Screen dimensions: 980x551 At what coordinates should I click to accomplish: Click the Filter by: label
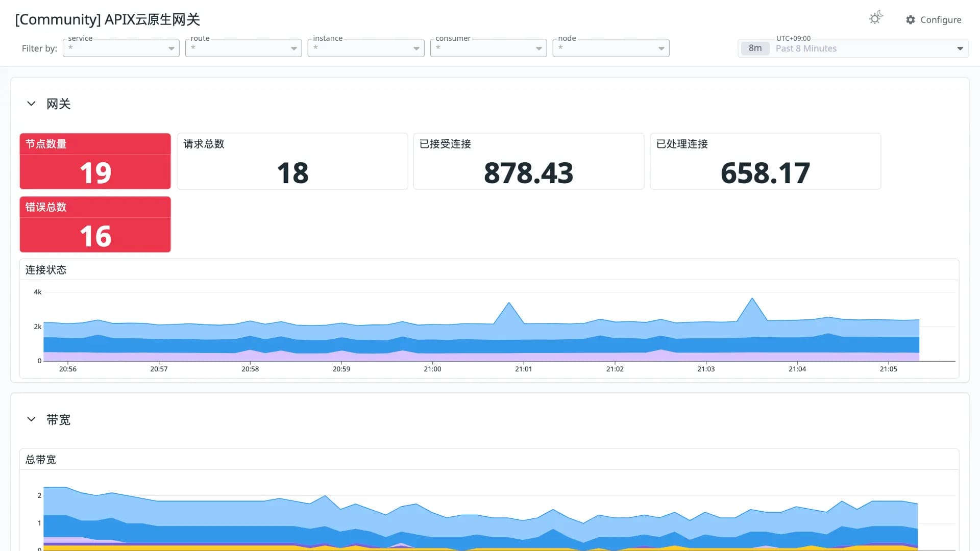39,48
